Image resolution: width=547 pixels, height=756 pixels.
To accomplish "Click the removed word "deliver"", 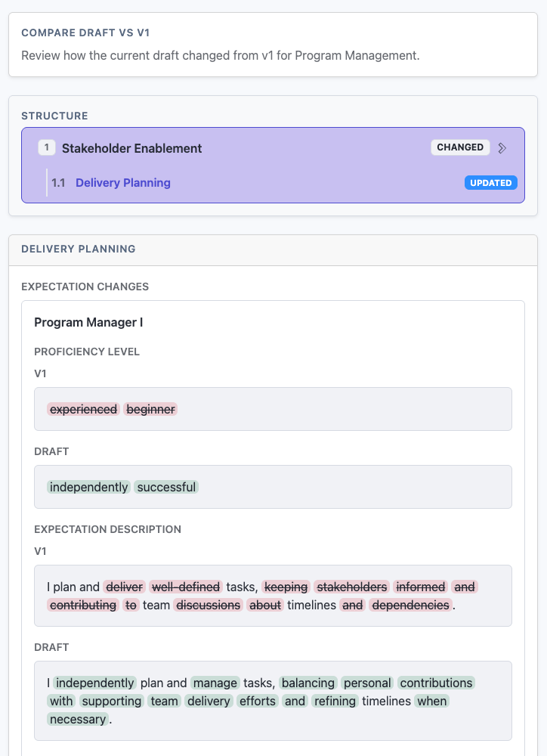I will tap(124, 587).
